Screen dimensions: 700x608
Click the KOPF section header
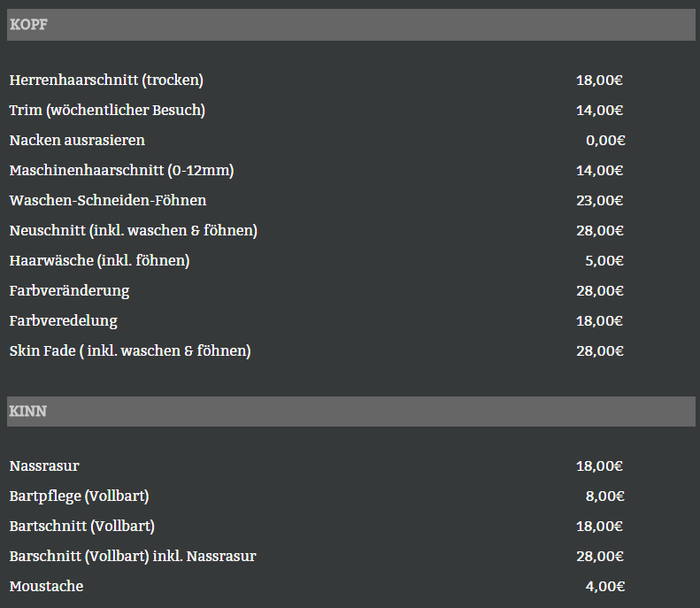point(28,25)
